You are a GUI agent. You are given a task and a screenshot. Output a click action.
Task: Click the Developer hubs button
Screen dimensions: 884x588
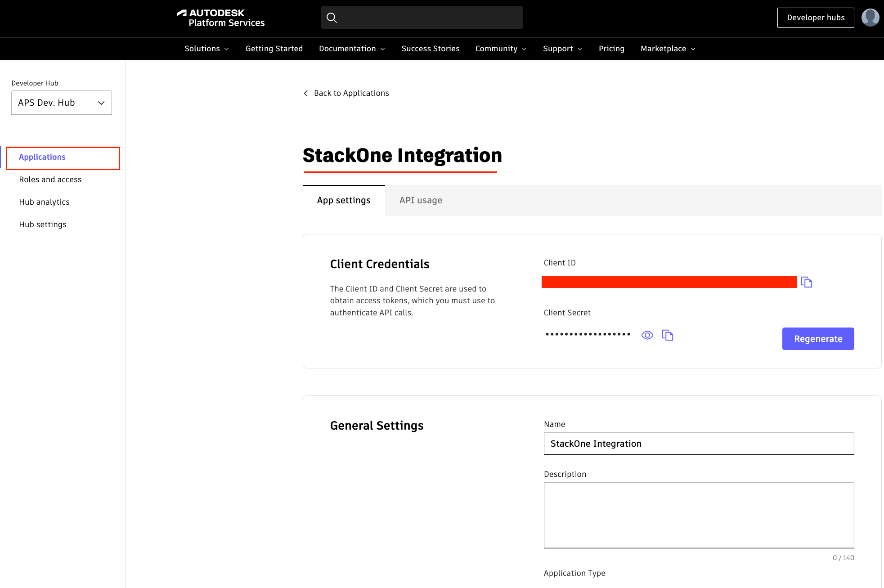[x=816, y=18]
